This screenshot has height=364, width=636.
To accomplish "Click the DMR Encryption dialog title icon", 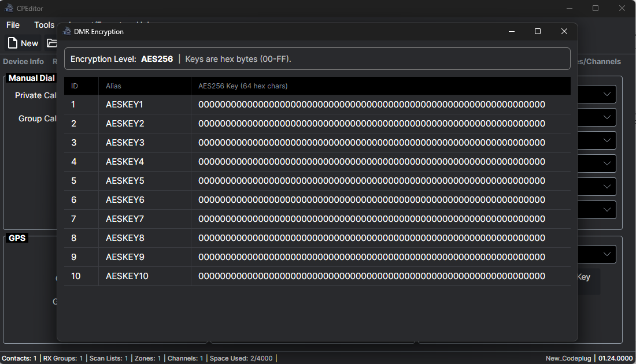I will [67, 31].
